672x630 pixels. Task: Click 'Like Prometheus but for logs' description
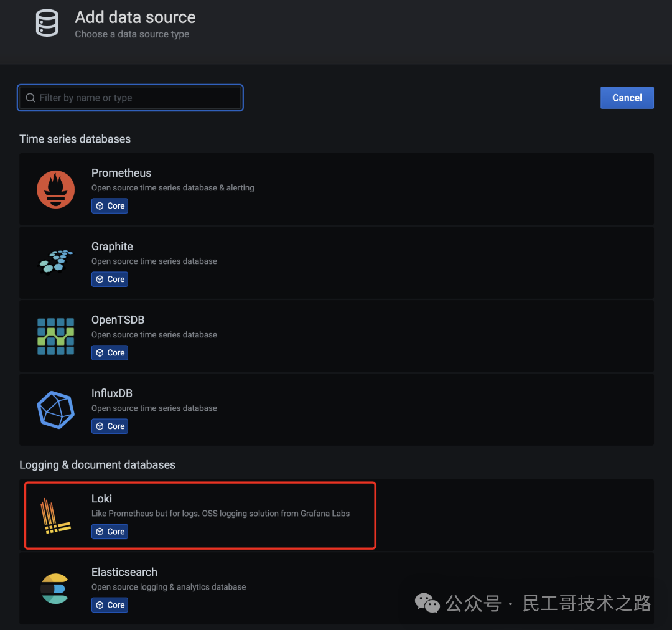pos(220,514)
